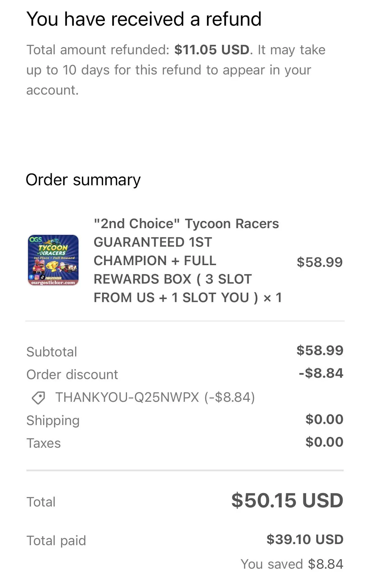
Task: Click the Taxes label
Action: 44,443
